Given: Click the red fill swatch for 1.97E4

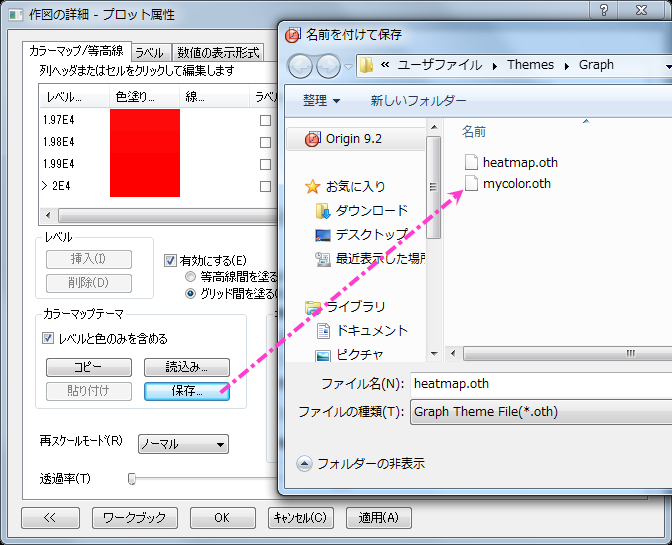Looking at the screenshot, I should point(145,120).
